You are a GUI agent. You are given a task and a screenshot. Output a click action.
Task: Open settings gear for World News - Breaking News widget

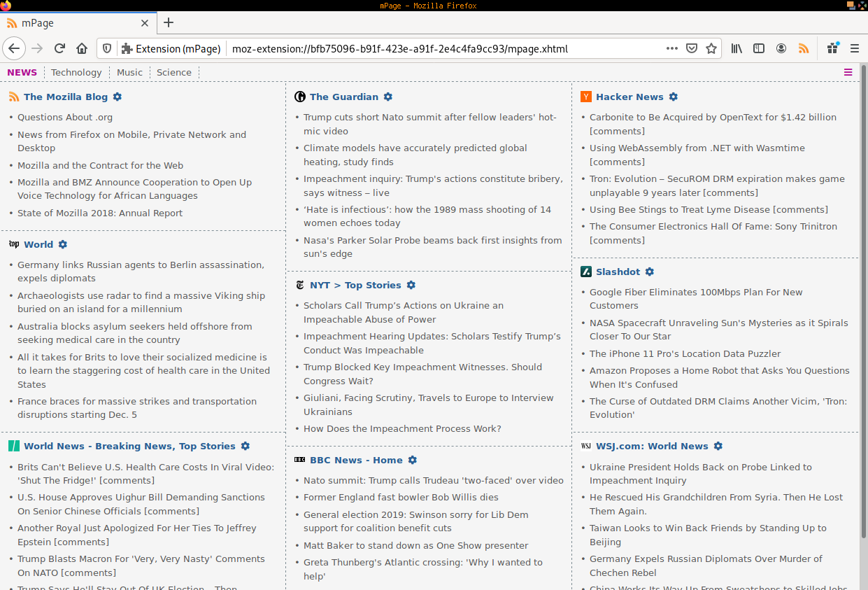[246, 446]
